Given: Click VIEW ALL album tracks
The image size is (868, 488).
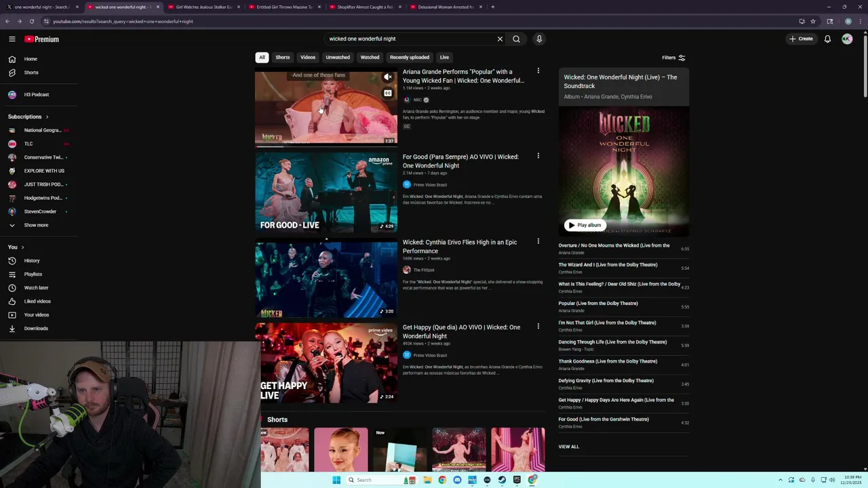Looking at the screenshot, I should [x=569, y=447].
